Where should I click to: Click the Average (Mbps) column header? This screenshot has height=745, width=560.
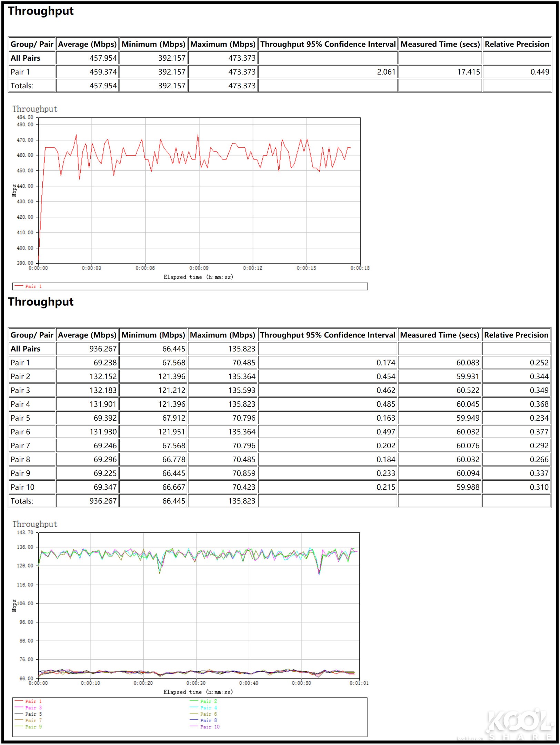coord(87,44)
